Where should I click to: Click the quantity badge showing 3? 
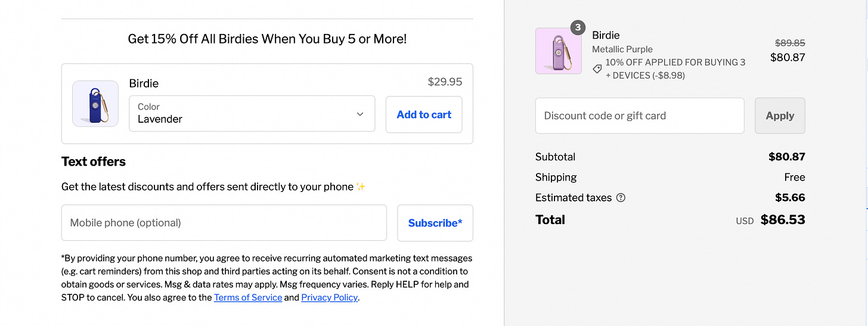577,27
